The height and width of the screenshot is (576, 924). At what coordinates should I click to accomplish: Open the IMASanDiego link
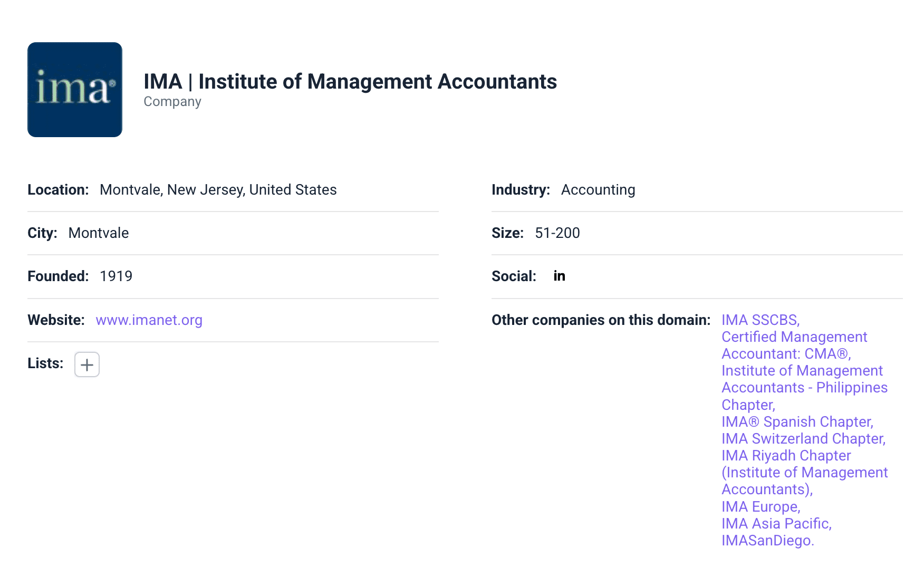pyautogui.click(x=768, y=541)
